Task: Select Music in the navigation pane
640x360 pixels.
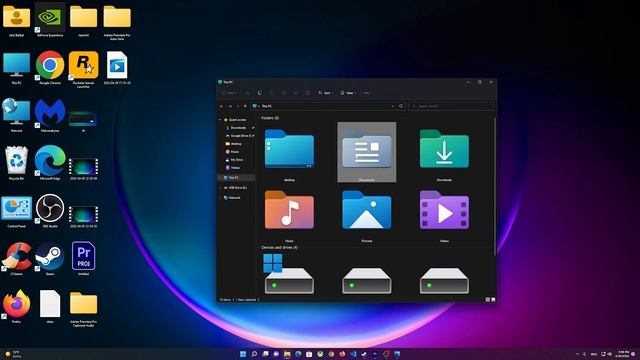Action: (234, 152)
